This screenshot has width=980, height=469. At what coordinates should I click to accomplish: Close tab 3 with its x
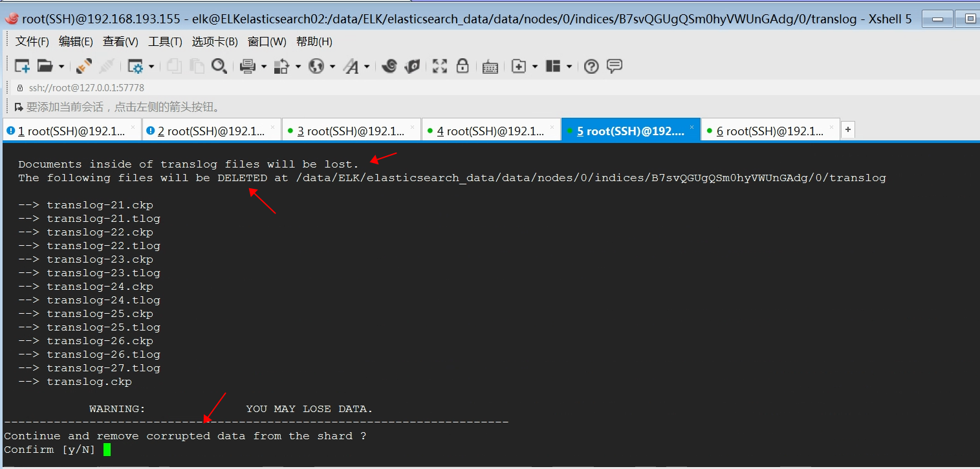(412, 127)
